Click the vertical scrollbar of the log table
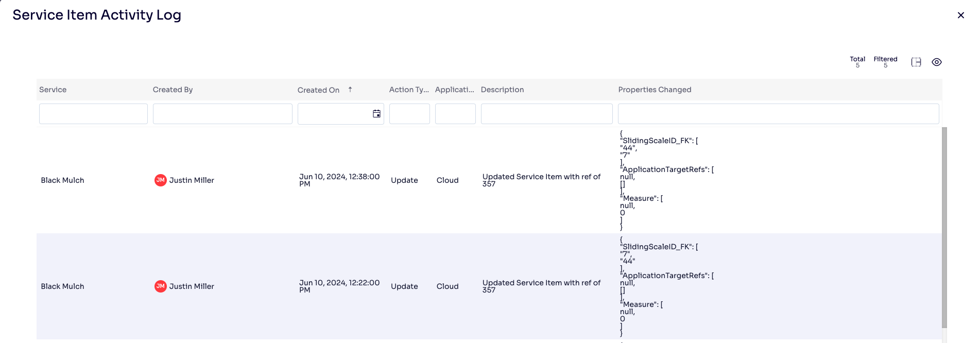980x343 pixels. coord(944,227)
